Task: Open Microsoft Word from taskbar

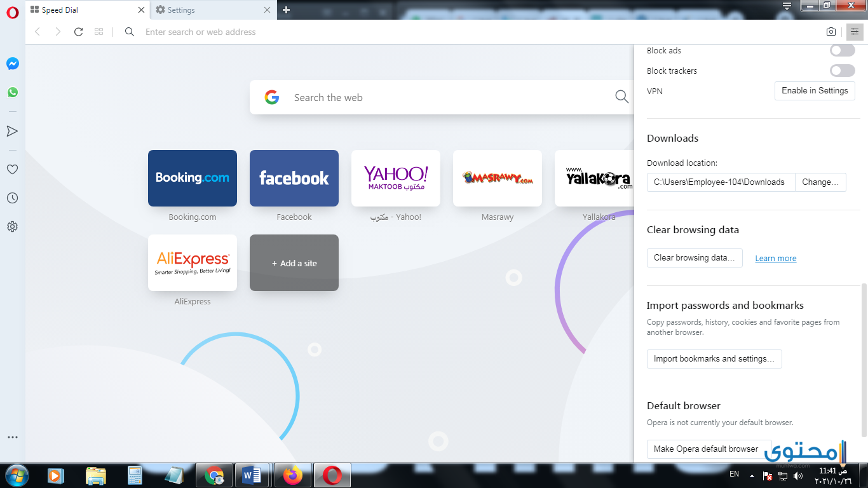Action: (x=252, y=475)
